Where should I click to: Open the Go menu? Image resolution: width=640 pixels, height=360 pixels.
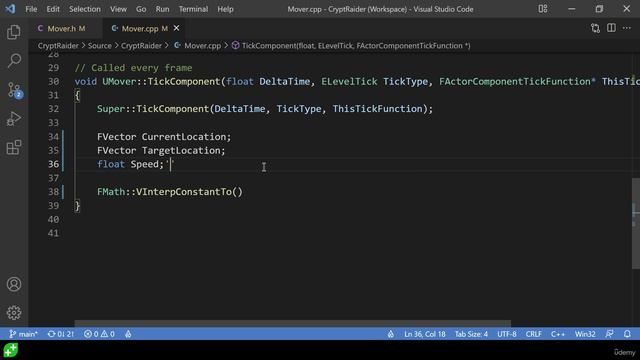point(141,9)
